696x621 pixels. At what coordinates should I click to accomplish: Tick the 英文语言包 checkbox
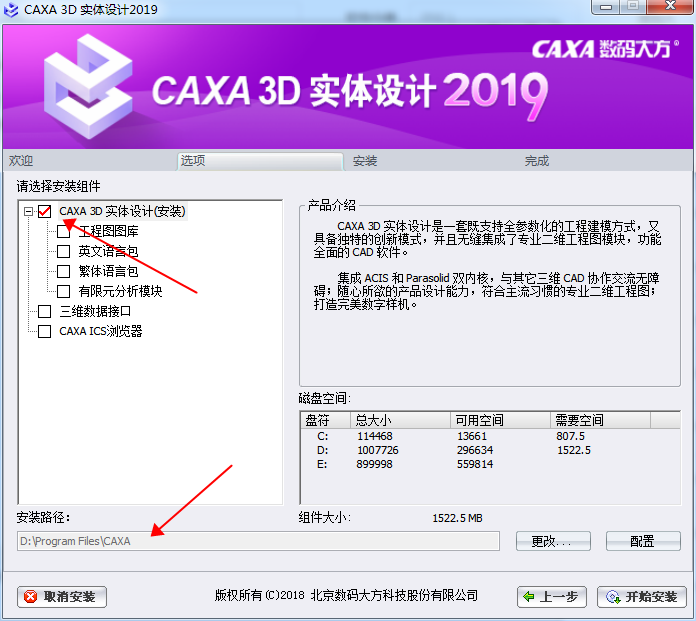point(63,251)
